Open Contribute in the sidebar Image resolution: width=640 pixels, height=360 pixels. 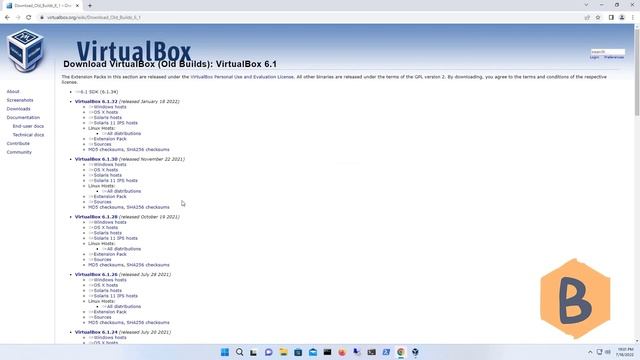18,144
